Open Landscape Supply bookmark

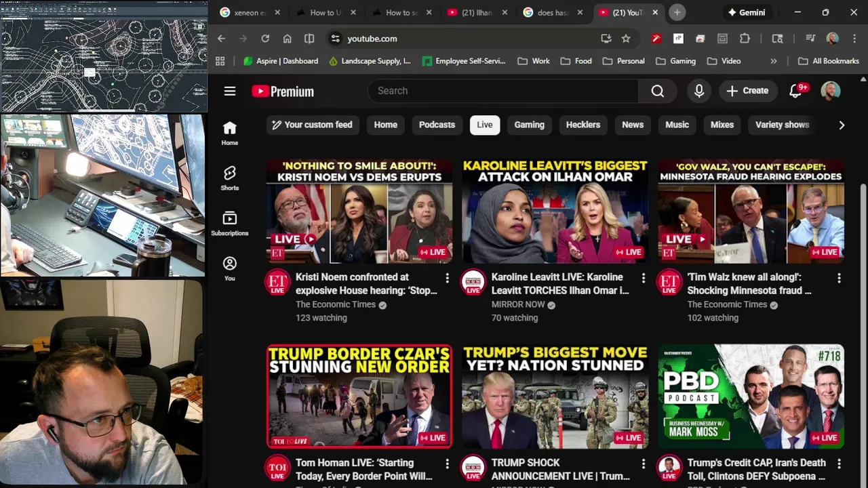[x=370, y=61]
